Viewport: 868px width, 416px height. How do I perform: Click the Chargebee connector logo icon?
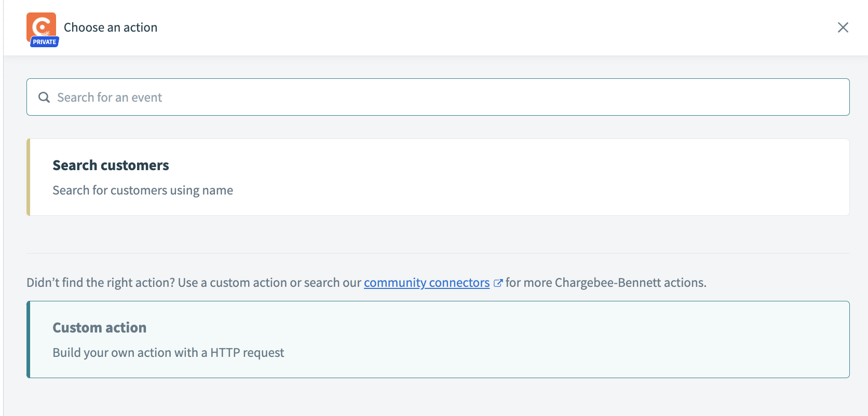pyautogui.click(x=42, y=25)
